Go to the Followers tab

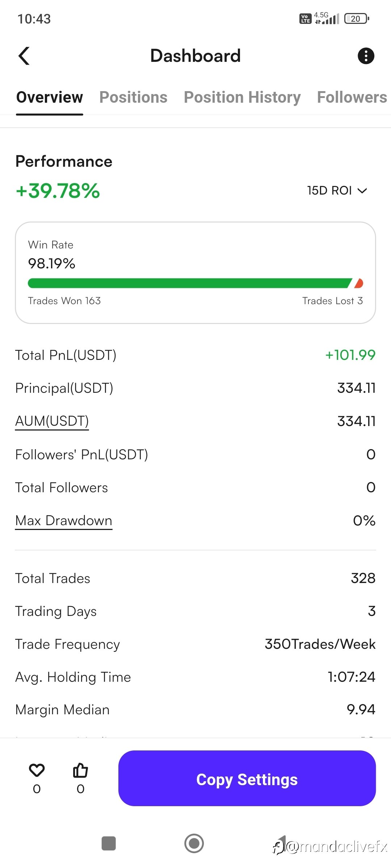[x=352, y=97]
